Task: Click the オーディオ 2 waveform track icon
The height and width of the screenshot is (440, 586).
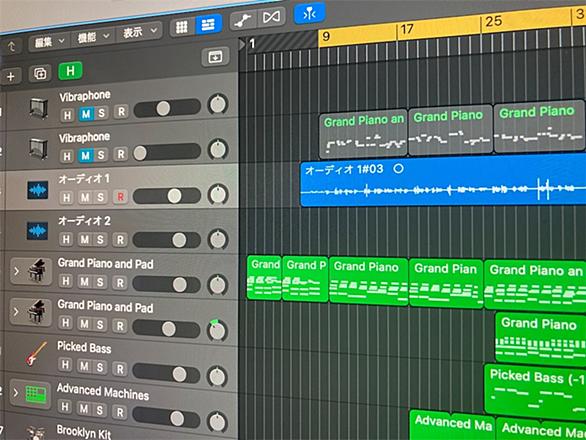Action: (37, 231)
